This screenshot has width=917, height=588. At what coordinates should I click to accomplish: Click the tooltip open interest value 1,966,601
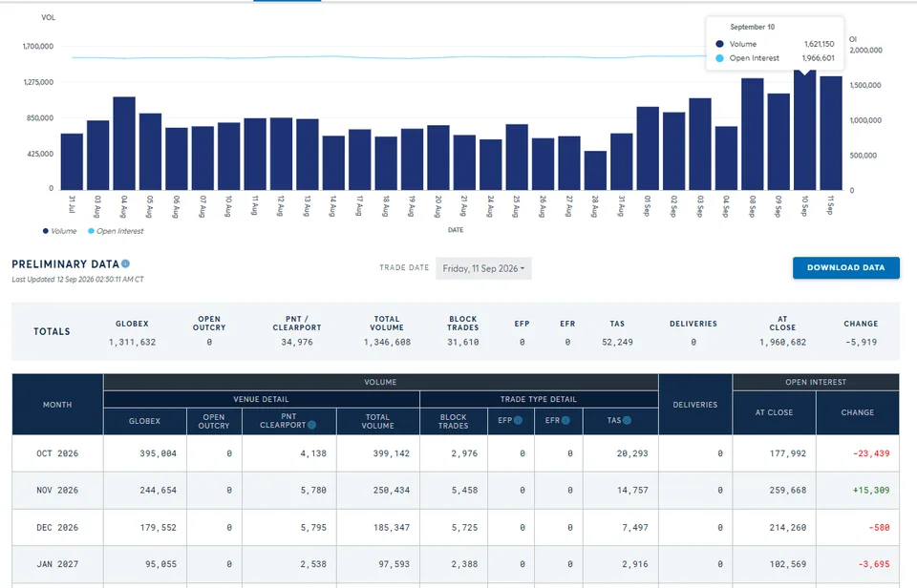point(819,58)
